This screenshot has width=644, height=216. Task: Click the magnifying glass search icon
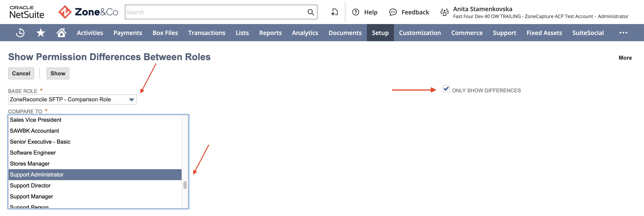310,12
